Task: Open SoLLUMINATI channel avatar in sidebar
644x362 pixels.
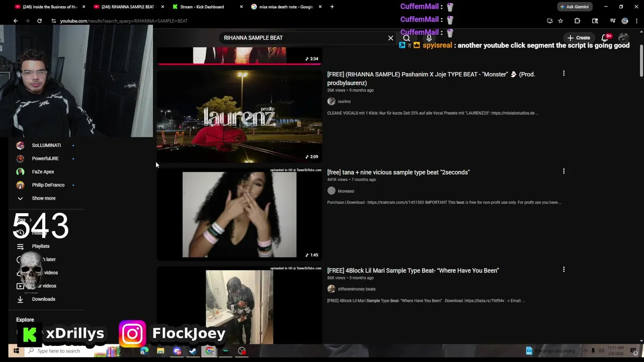Action: 20,145
